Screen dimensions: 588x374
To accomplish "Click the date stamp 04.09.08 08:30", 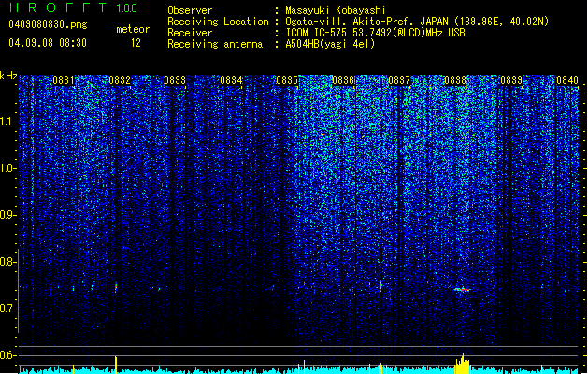I will 48,43.
